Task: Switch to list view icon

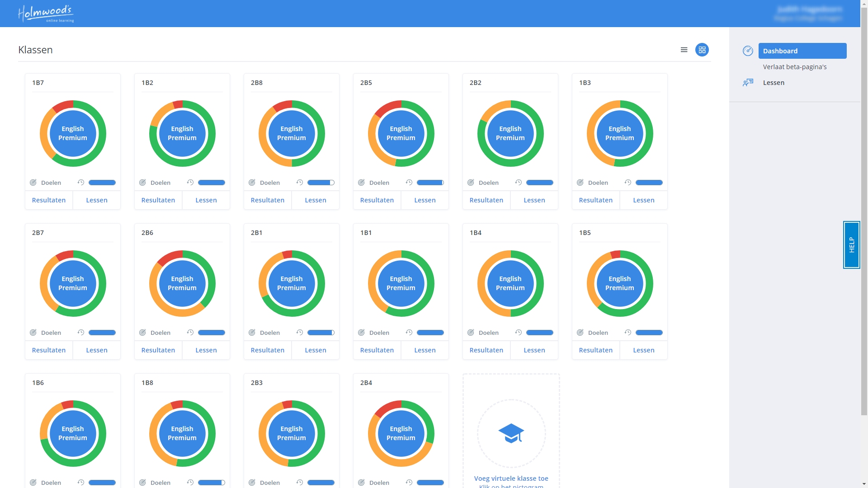Action: tap(684, 50)
